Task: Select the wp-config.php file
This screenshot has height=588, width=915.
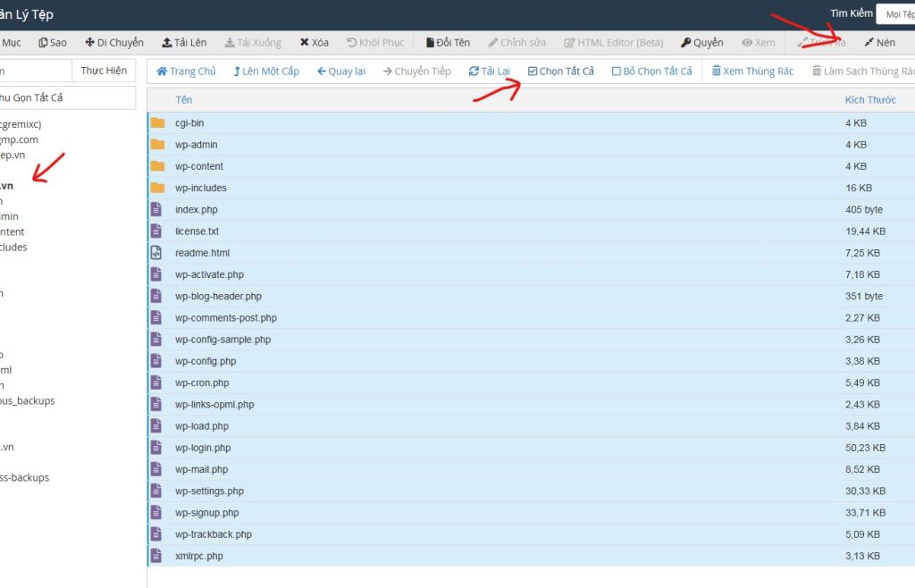Action: point(206,361)
